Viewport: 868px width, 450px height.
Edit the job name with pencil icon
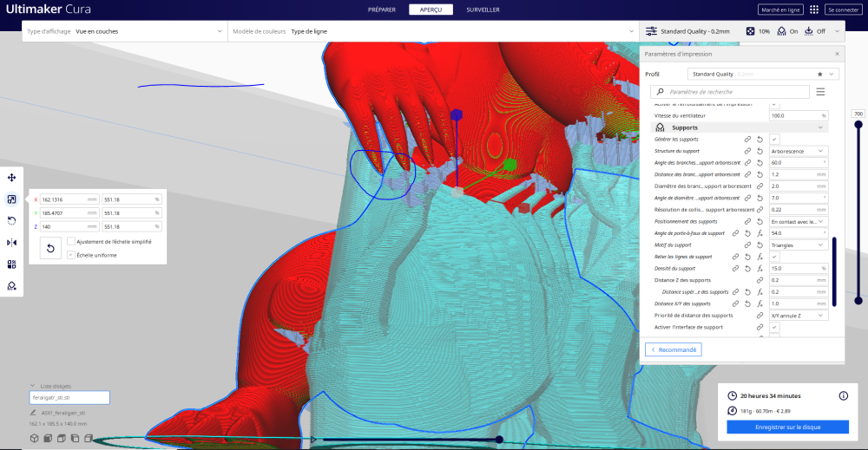coord(33,413)
